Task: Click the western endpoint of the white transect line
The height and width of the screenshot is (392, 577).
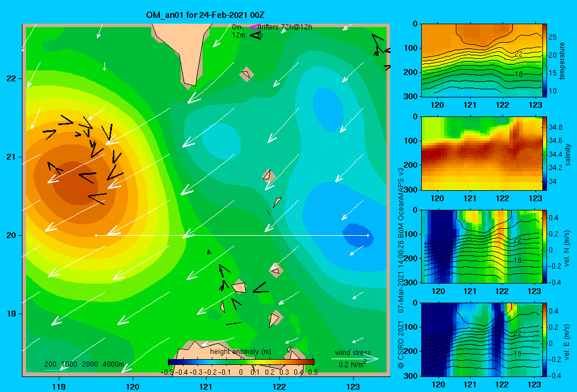Action: (x=96, y=235)
